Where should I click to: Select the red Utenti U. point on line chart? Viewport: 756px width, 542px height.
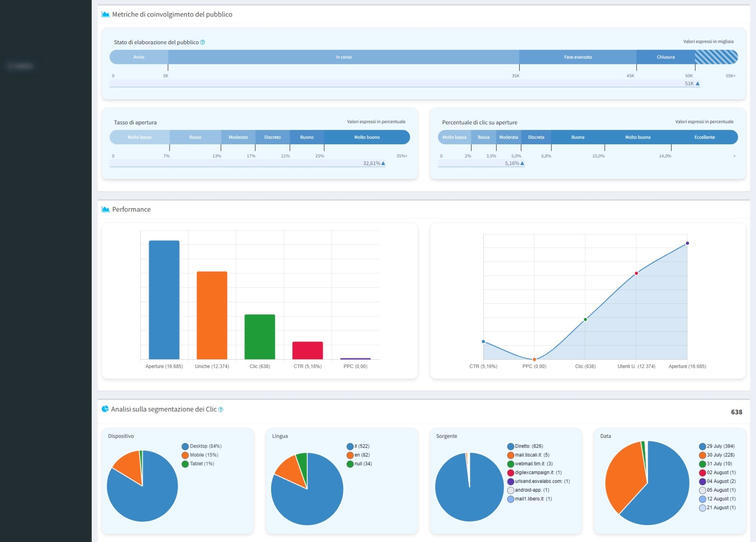point(636,273)
